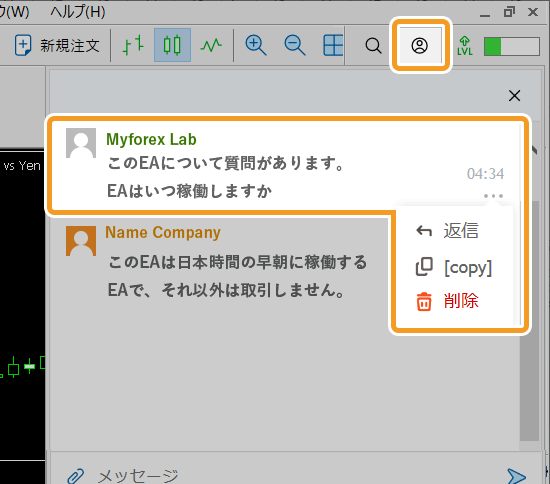
Task: Open the three-dot message options
Action: point(494,196)
